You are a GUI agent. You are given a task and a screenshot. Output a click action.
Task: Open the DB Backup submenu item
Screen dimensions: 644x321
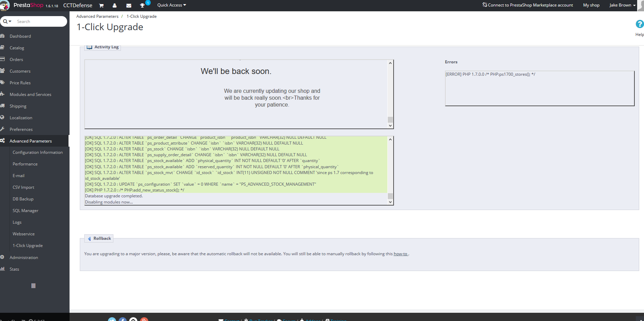(23, 199)
